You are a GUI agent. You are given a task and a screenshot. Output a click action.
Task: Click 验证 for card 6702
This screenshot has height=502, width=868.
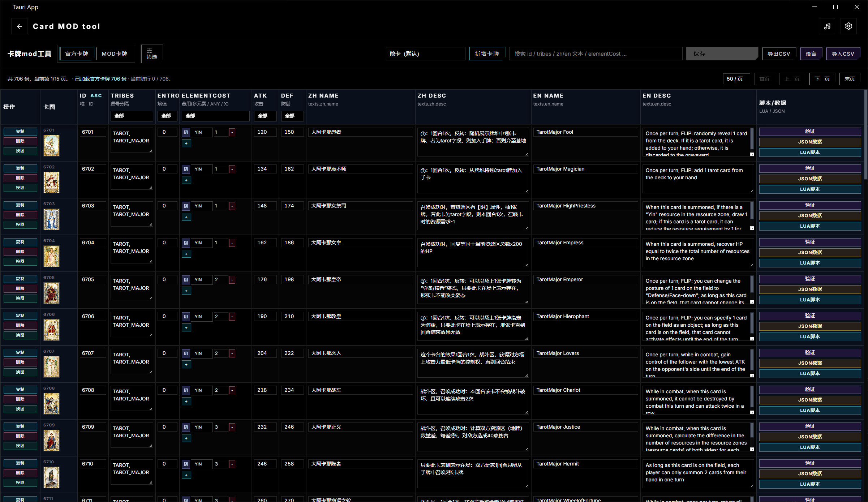pos(810,168)
